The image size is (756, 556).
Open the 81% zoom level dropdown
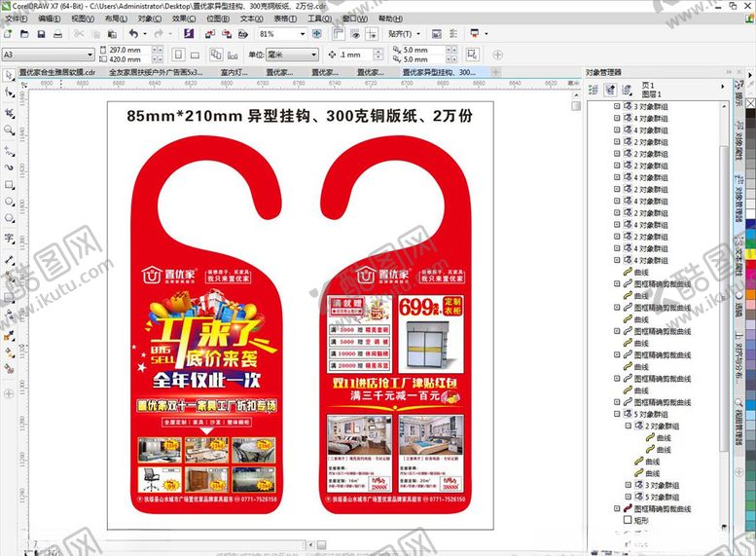coord(303,34)
